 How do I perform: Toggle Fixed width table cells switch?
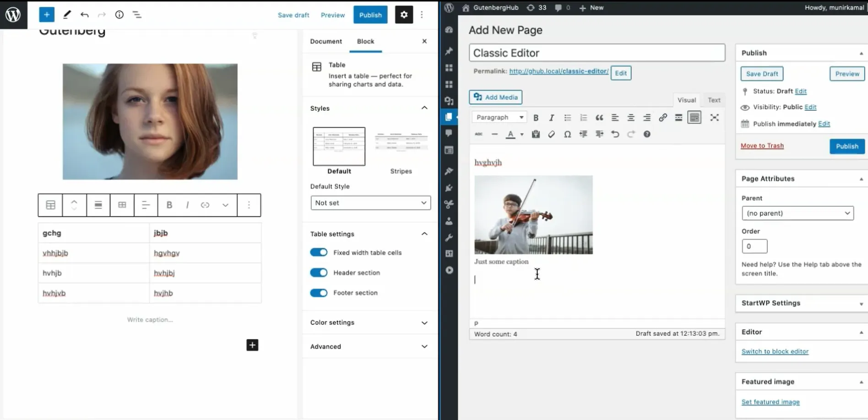[x=319, y=253]
